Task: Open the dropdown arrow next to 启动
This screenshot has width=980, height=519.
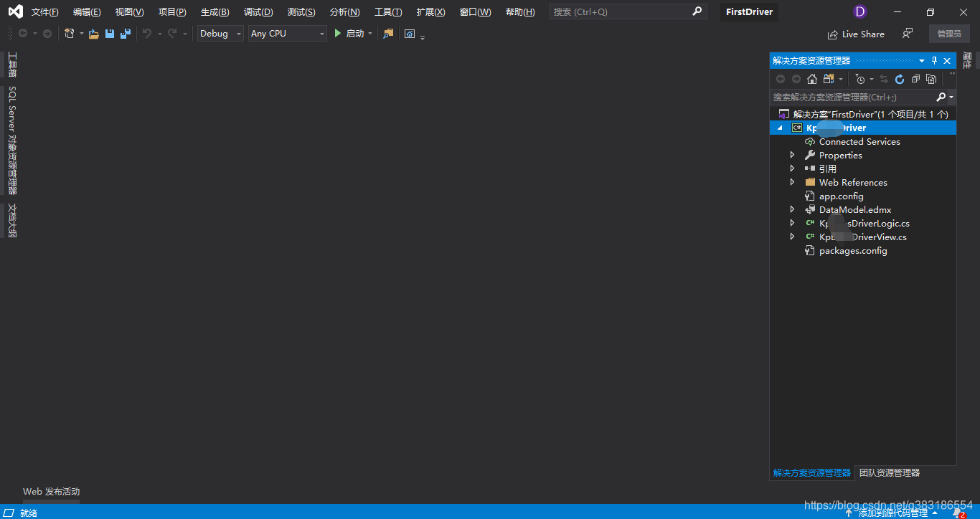Action: tap(370, 34)
